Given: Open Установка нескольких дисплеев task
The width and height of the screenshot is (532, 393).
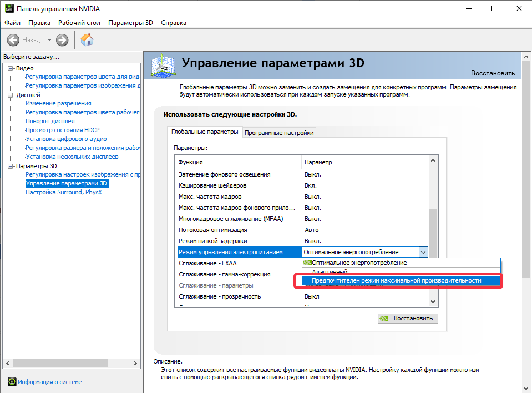Looking at the screenshot, I should [x=72, y=157].
